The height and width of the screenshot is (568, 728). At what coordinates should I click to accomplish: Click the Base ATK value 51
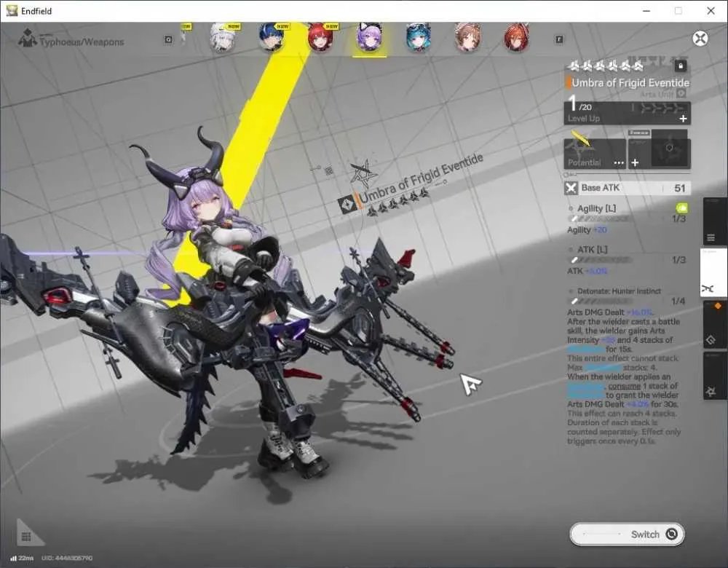click(x=680, y=188)
